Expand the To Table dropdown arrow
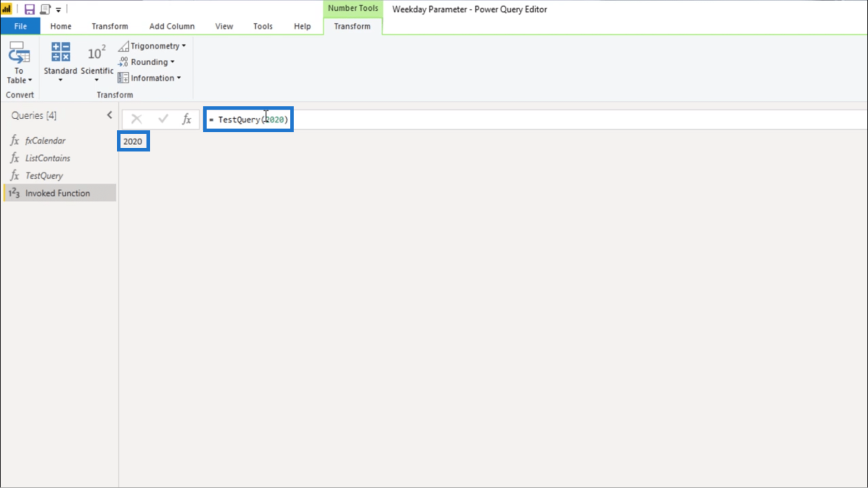This screenshot has width=868, height=488. pyautogui.click(x=30, y=80)
